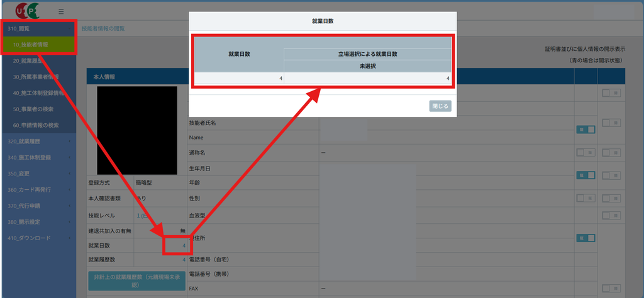Enable the right-hand 通称名 toggle

pyautogui.click(x=611, y=153)
